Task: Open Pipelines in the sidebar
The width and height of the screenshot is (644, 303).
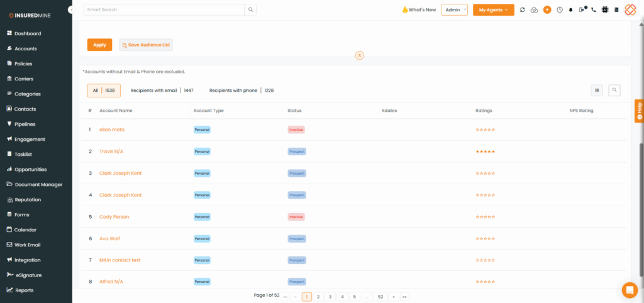Action: (25, 124)
